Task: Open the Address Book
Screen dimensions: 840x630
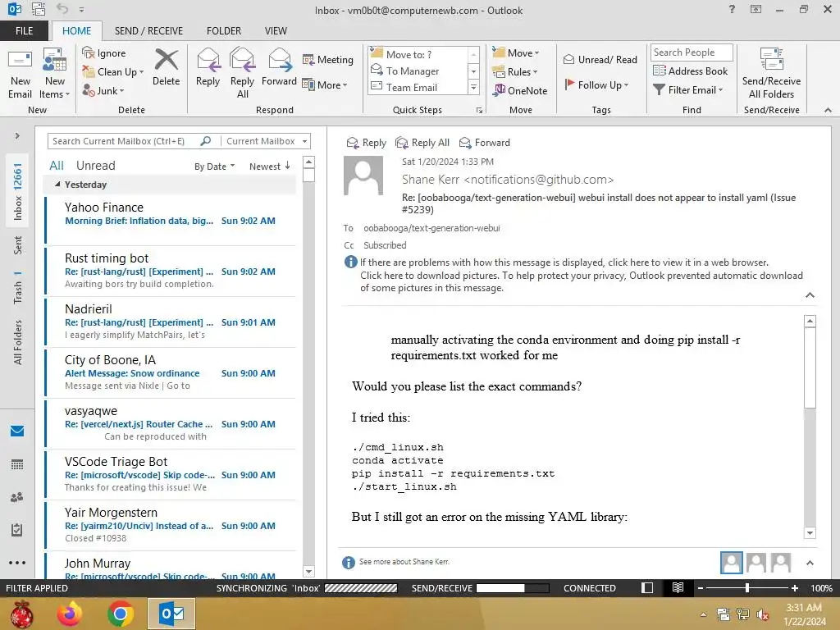Action: (x=690, y=71)
